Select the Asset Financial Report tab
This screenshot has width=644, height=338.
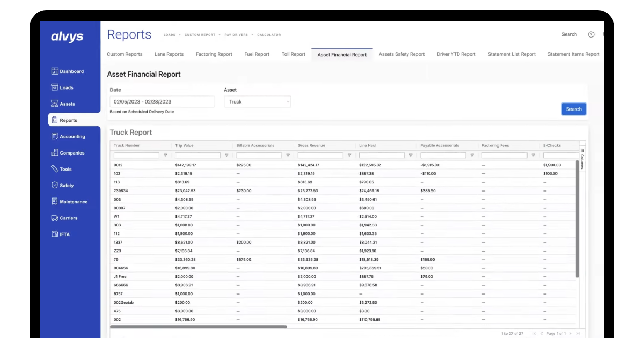coord(342,55)
